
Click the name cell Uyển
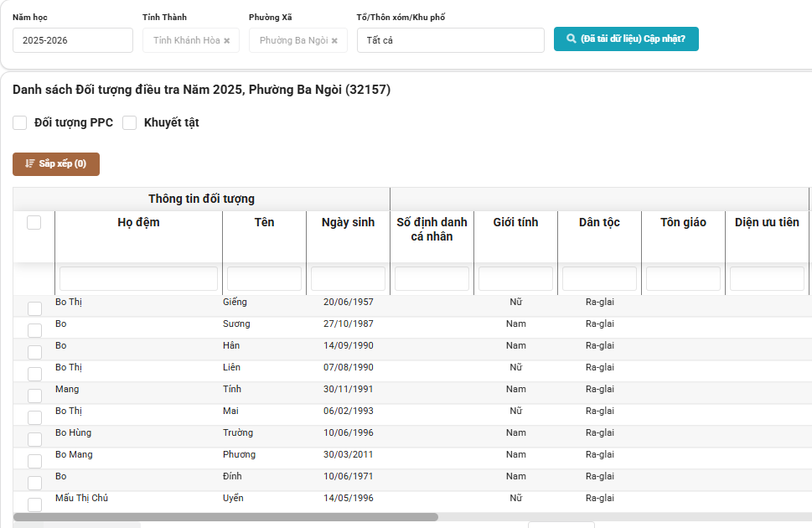[x=233, y=498]
